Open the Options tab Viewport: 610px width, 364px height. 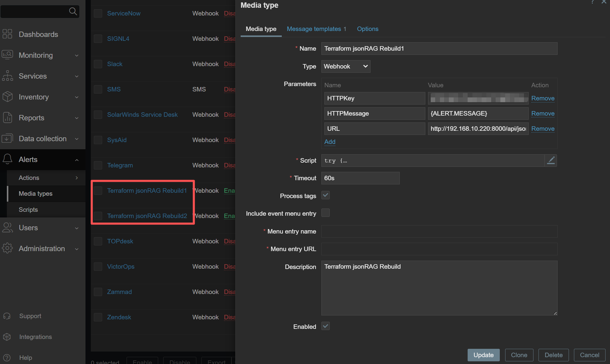coord(368,29)
